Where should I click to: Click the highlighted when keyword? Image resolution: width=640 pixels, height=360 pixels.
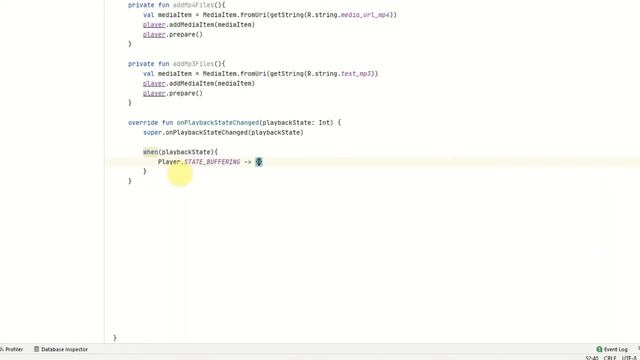tap(150, 152)
